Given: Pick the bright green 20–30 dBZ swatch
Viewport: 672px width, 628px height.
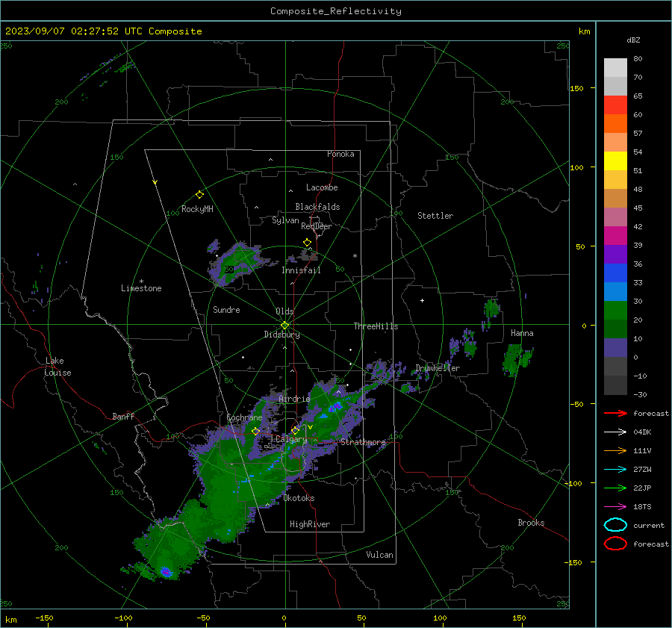Looking at the screenshot, I should (615, 310).
